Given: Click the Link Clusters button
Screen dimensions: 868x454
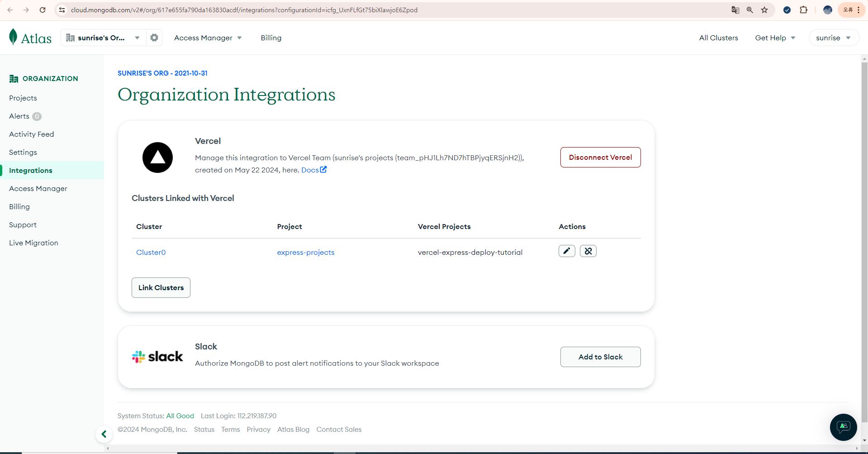Looking at the screenshot, I should (x=161, y=287).
